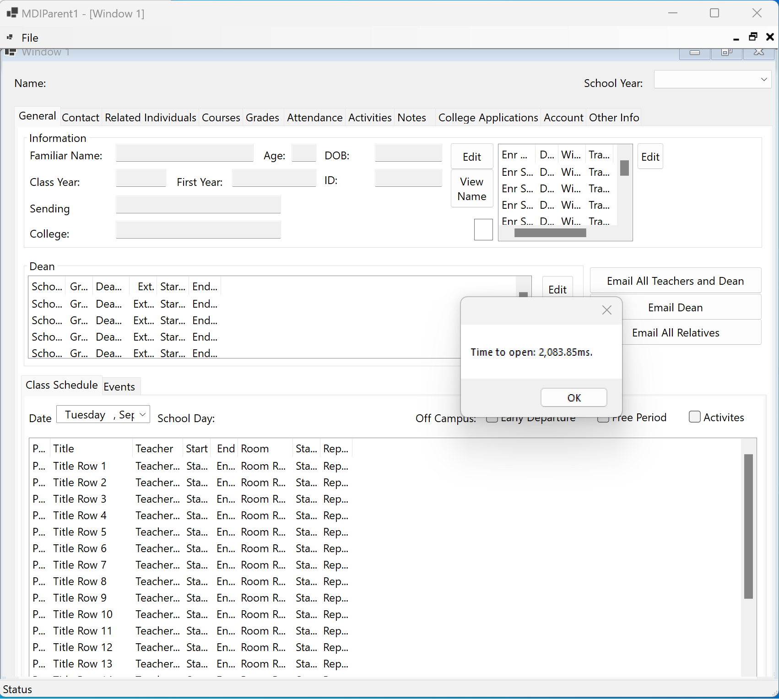Select the General tab
The height and width of the screenshot is (700, 779).
click(x=38, y=116)
